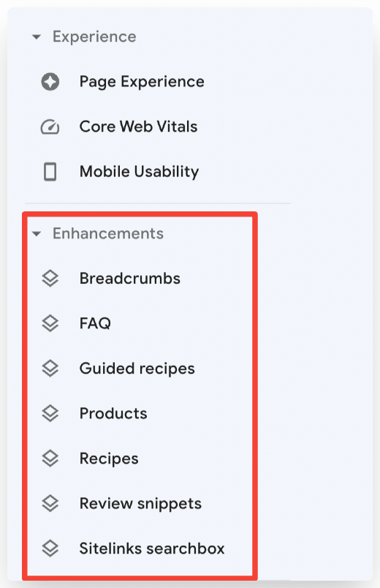Select Sitelinks searchbox item
This screenshot has width=380, height=588.
pyautogui.click(x=152, y=549)
